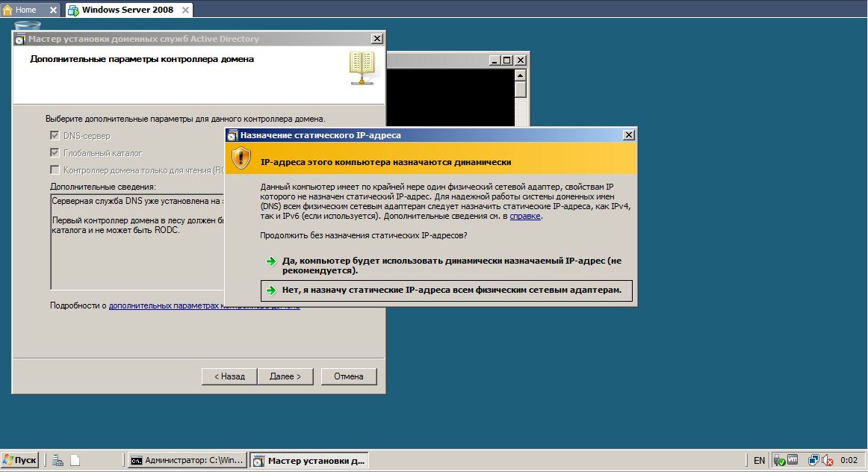Click the VMware tools tray icon
This screenshot has width=868, height=472.
point(793,460)
